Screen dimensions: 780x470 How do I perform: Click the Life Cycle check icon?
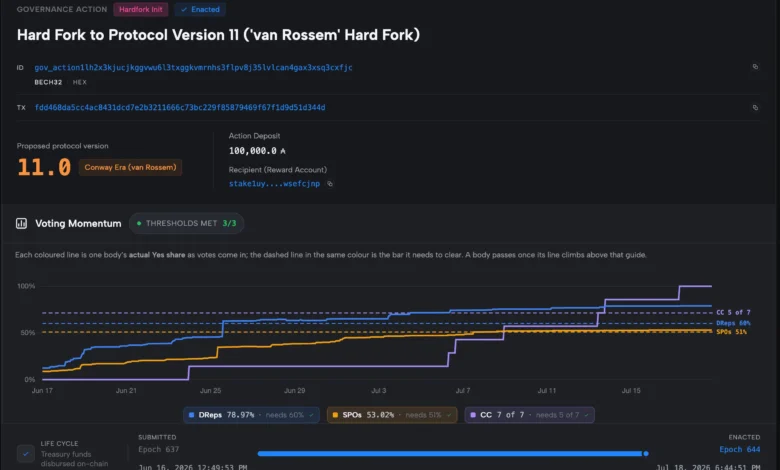point(25,454)
